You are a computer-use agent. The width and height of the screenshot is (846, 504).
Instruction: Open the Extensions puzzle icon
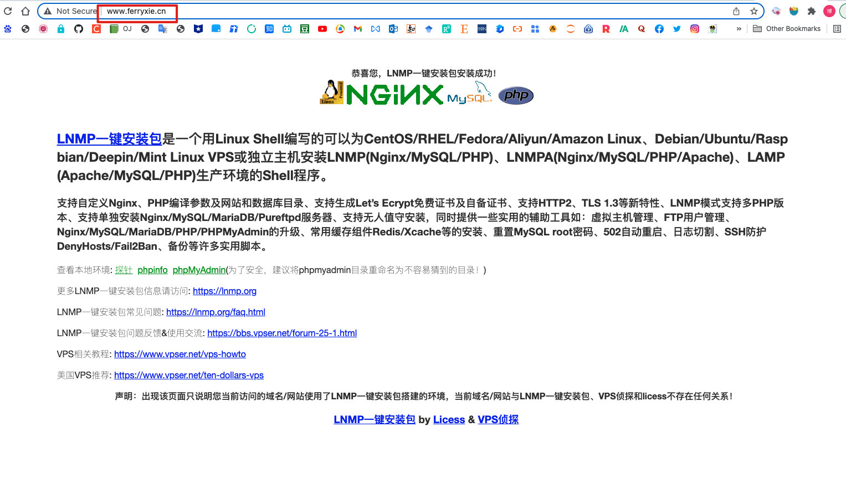click(812, 11)
